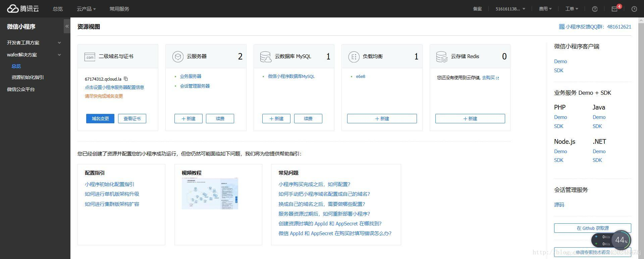The image size is (644, 259).
Task: Open 小程序初始化配置指引 link
Action: 110,184
